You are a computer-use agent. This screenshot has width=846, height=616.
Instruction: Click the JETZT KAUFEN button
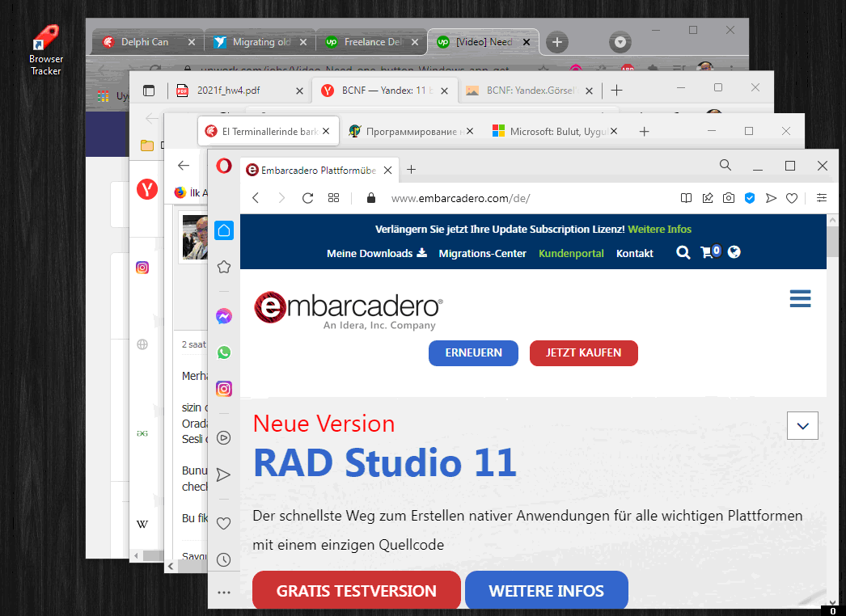(583, 352)
